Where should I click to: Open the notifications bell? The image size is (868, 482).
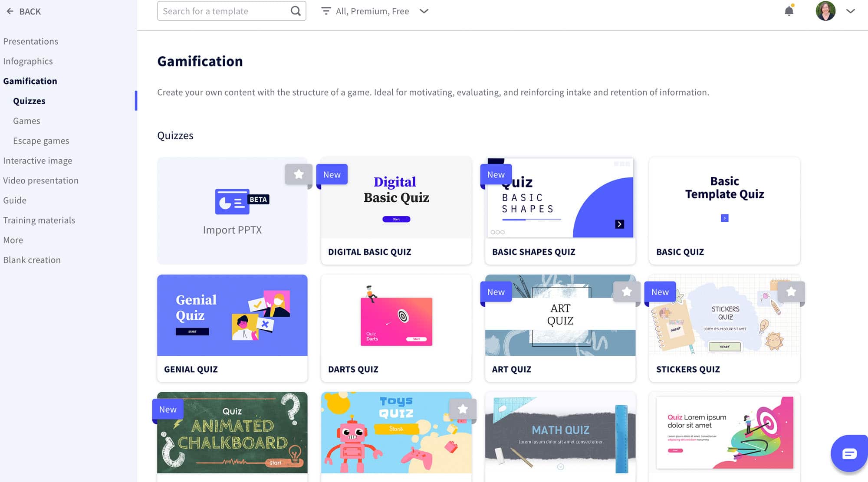point(789,10)
